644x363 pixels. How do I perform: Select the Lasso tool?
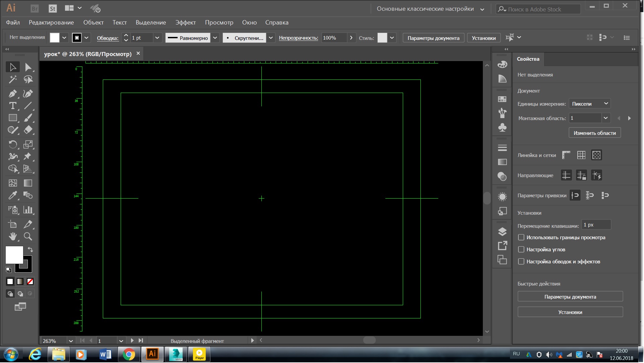point(28,80)
